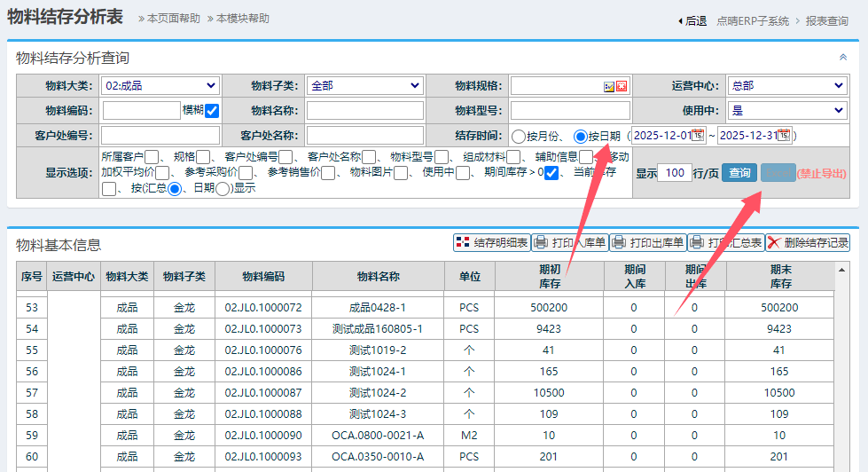Open the 本页面帮助 link
The height and width of the screenshot is (472, 868).
pos(174,19)
